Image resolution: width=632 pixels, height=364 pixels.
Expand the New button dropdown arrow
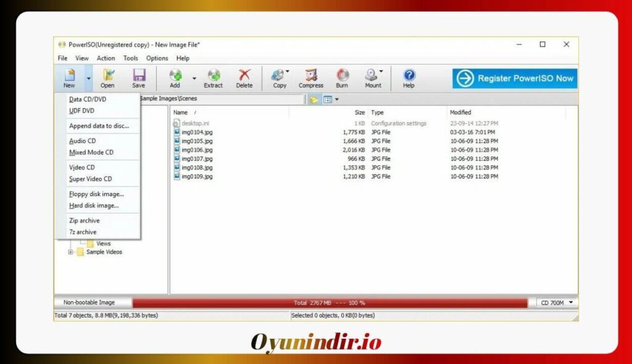(x=88, y=78)
